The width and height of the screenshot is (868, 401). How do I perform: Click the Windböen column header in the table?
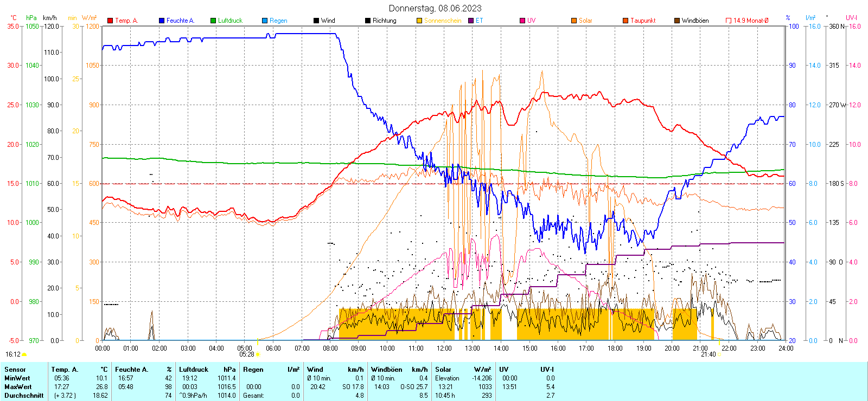tap(387, 370)
